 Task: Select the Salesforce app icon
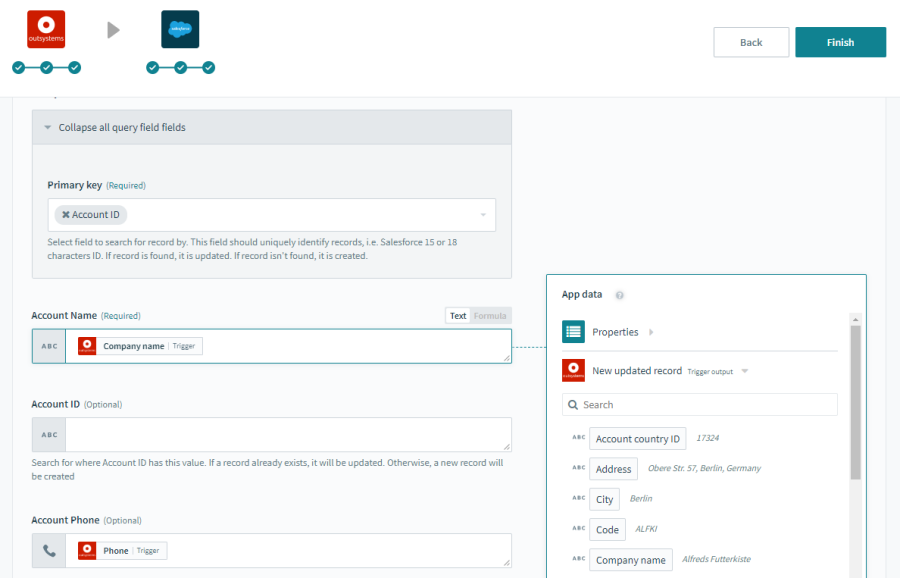pyautogui.click(x=181, y=28)
